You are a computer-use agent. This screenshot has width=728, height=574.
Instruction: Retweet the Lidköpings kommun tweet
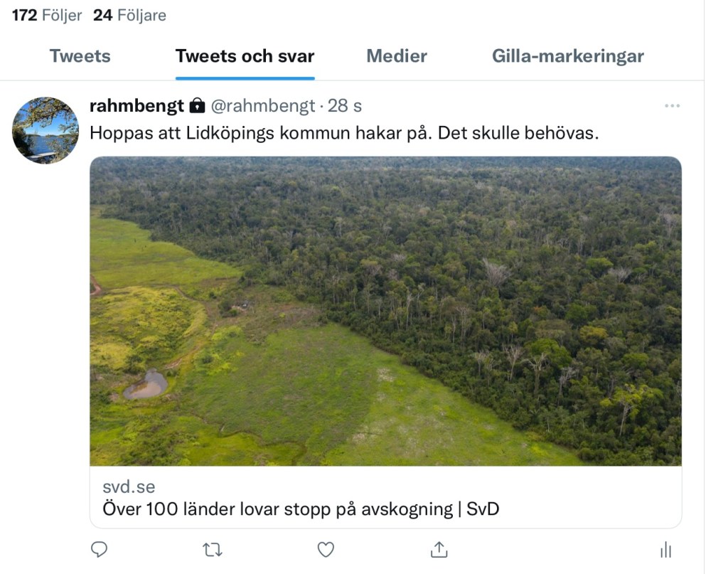pos(212,550)
